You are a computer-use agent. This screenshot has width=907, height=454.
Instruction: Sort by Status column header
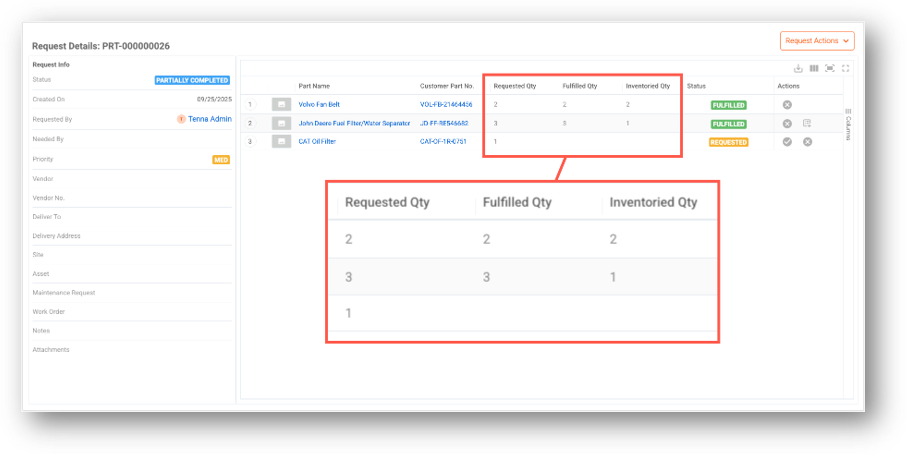[x=696, y=86]
